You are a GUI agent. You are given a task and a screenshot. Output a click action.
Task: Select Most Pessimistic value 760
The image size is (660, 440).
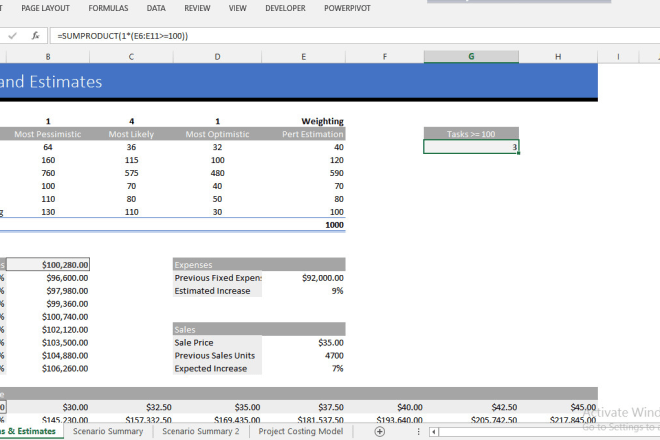pos(48,173)
